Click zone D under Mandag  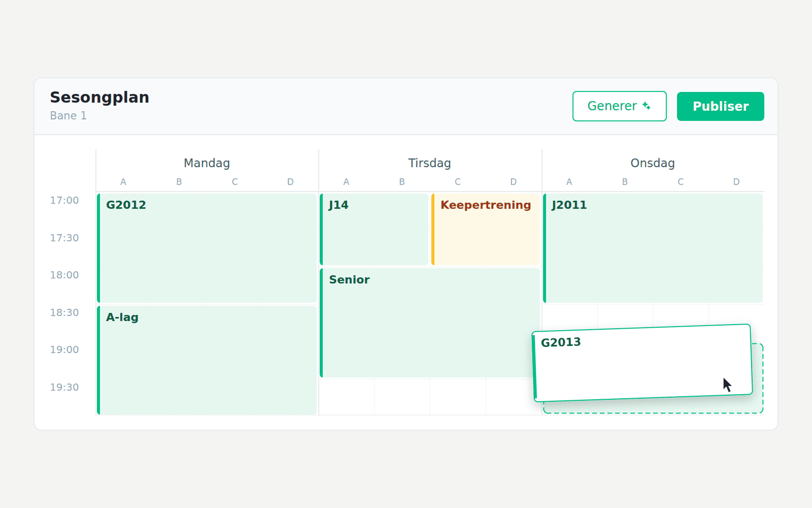(290, 182)
